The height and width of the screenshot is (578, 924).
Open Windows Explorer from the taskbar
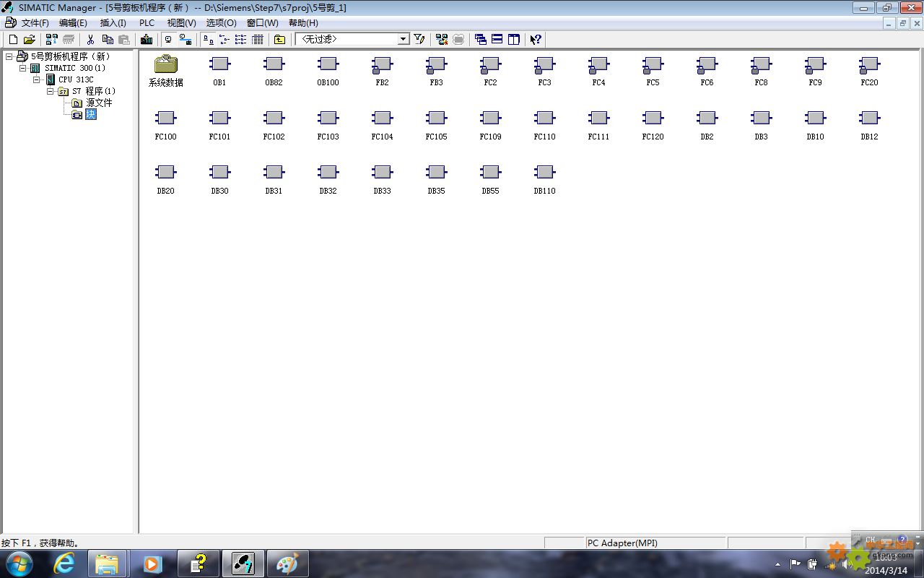click(108, 564)
